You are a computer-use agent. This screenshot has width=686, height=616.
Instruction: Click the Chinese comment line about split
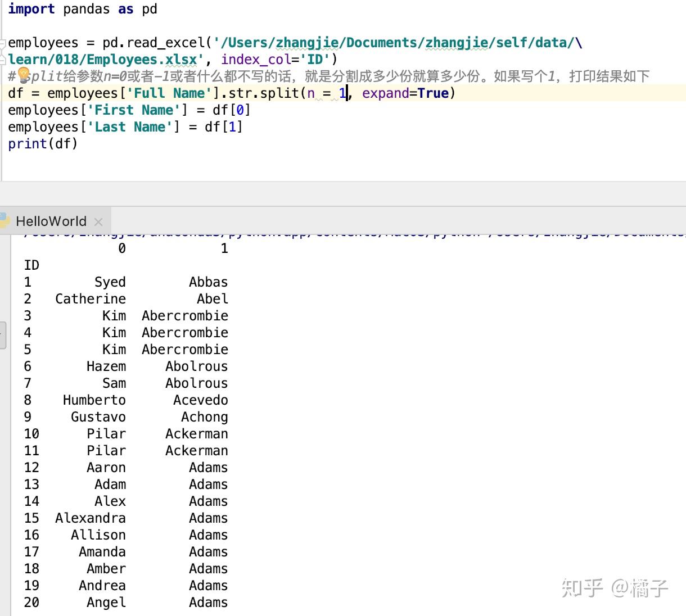(329, 76)
